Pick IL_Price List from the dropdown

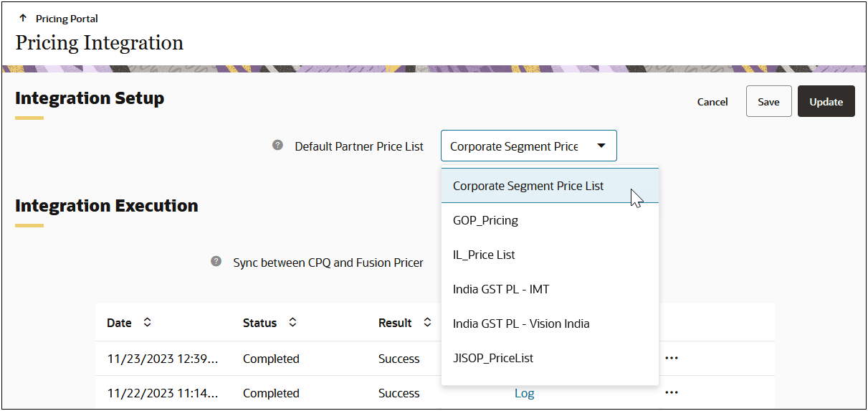point(550,255)
